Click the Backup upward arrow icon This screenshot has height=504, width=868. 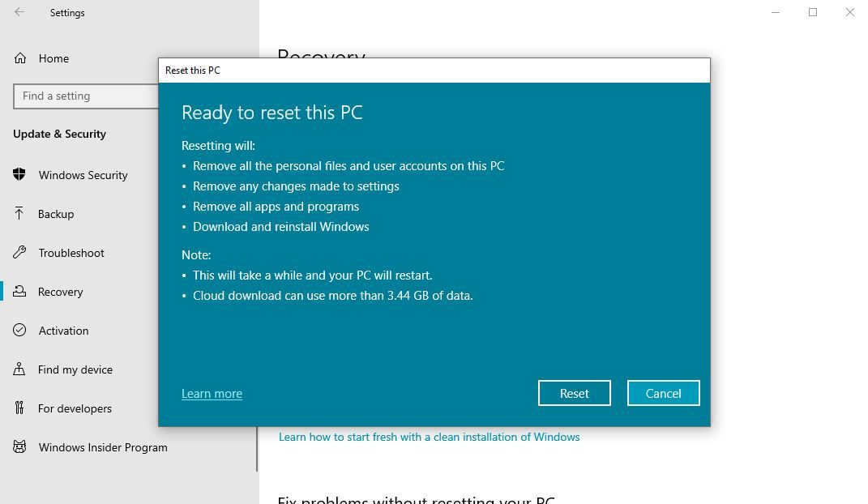(x=19, y=214)
